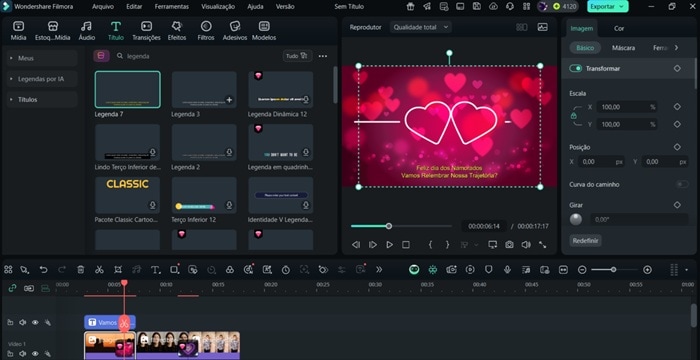Toggle the scale aspect ratio lock
This screenshot has width=700, height=360.
[x=574, y=116]
